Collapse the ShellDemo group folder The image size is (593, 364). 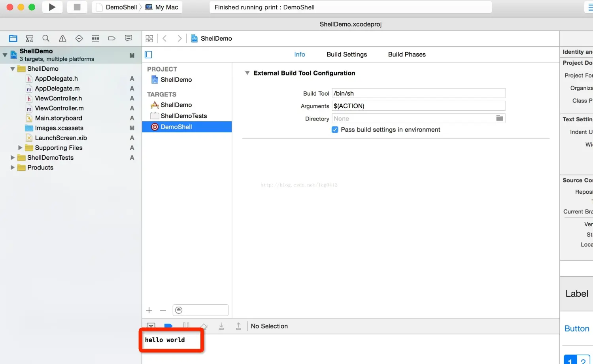point(13,69)
